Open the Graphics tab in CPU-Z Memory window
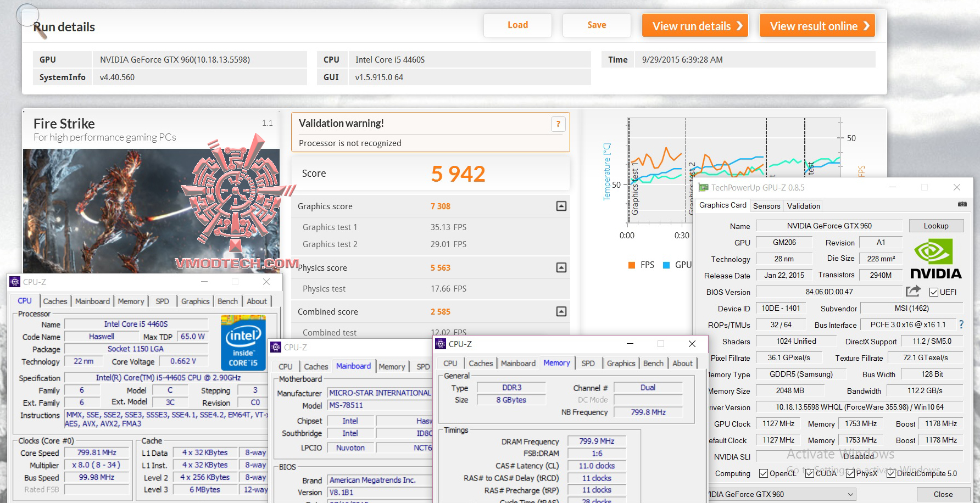 (621, 364)
